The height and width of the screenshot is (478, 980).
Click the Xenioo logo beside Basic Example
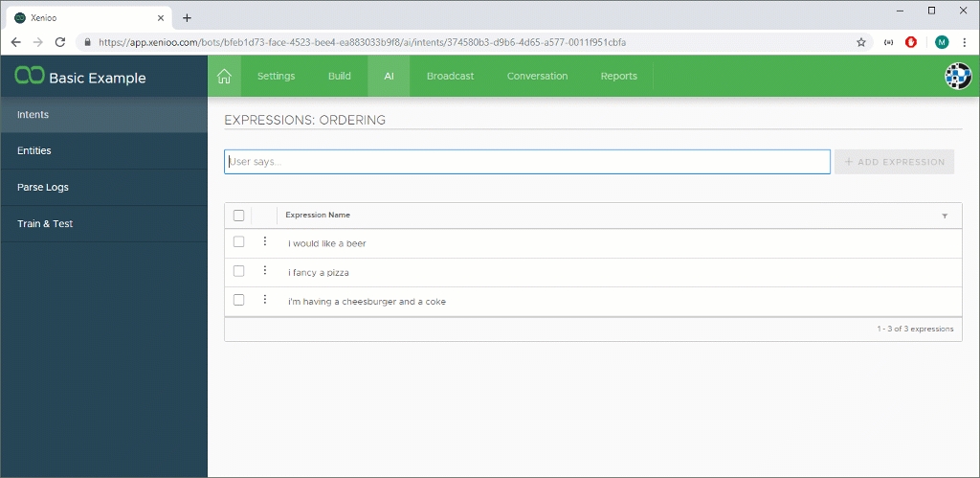click(29, 77)
